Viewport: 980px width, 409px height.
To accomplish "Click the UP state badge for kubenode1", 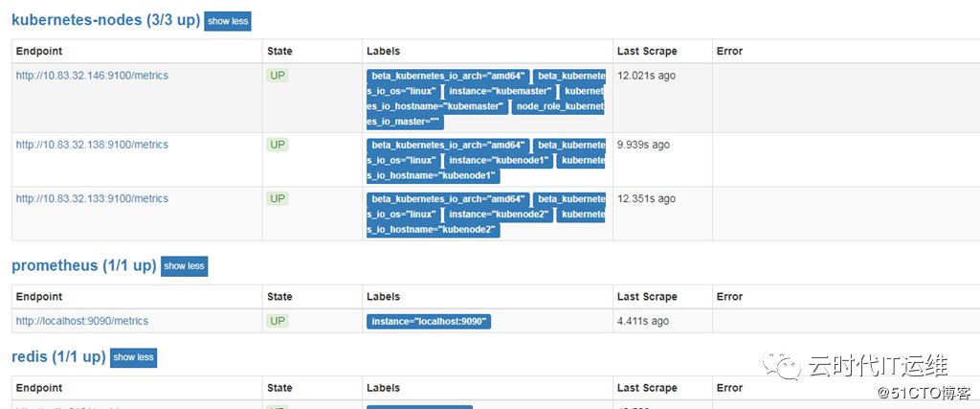I will pyautogui.click(x=278, y=145).
